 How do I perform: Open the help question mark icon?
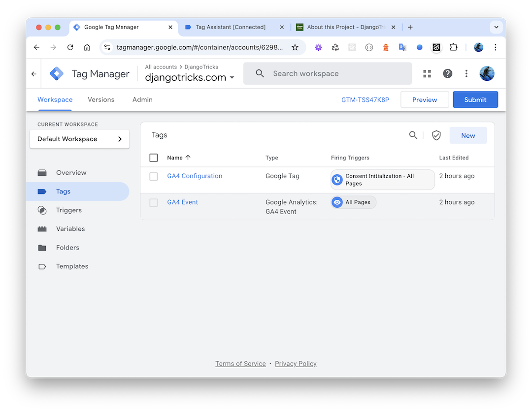[447, 73]
